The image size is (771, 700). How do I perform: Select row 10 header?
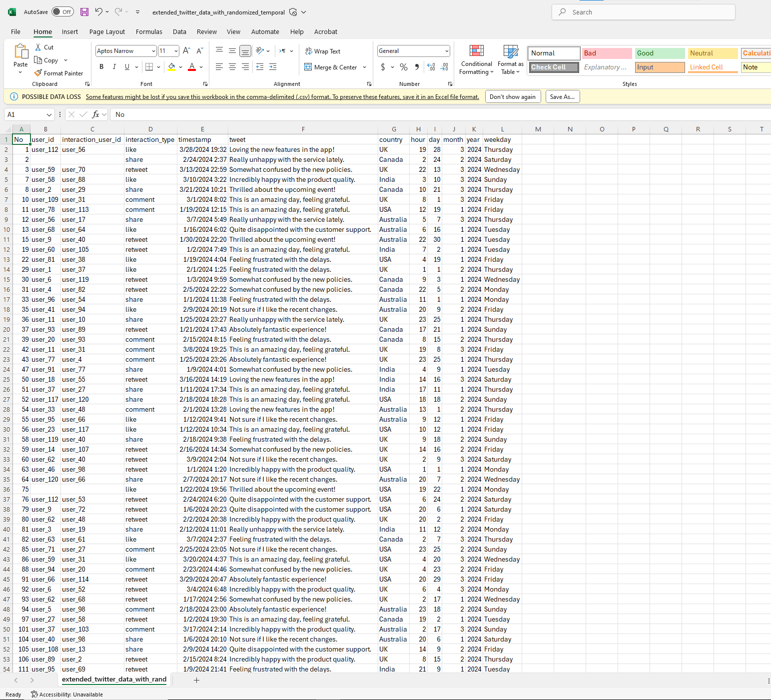coord(6,230)
